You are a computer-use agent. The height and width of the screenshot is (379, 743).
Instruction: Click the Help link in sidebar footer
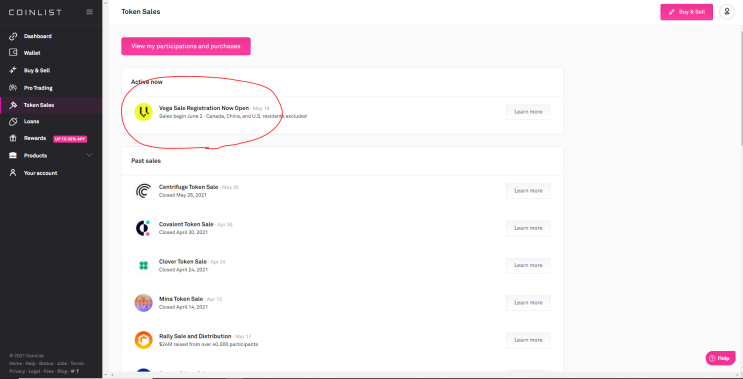[x=30, y=363]
